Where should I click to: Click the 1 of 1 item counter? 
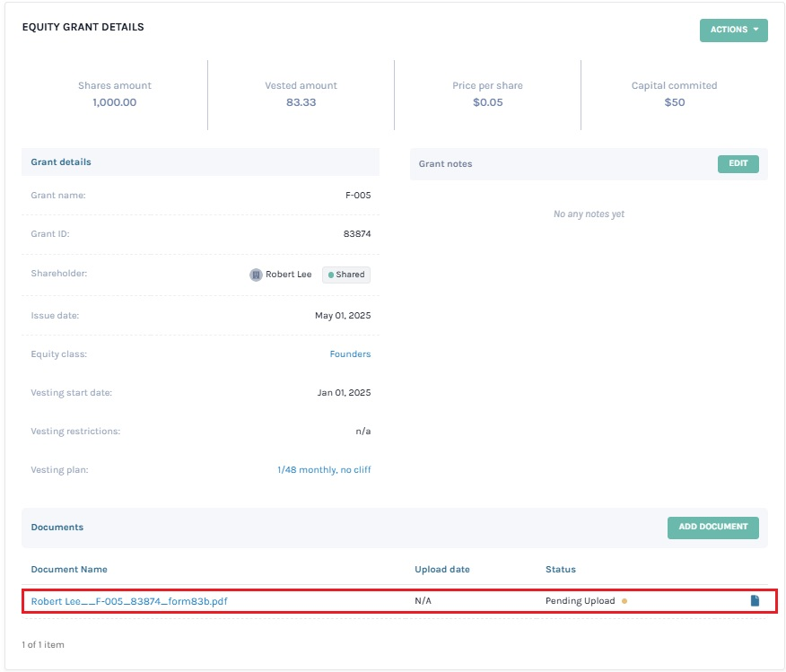43,644
